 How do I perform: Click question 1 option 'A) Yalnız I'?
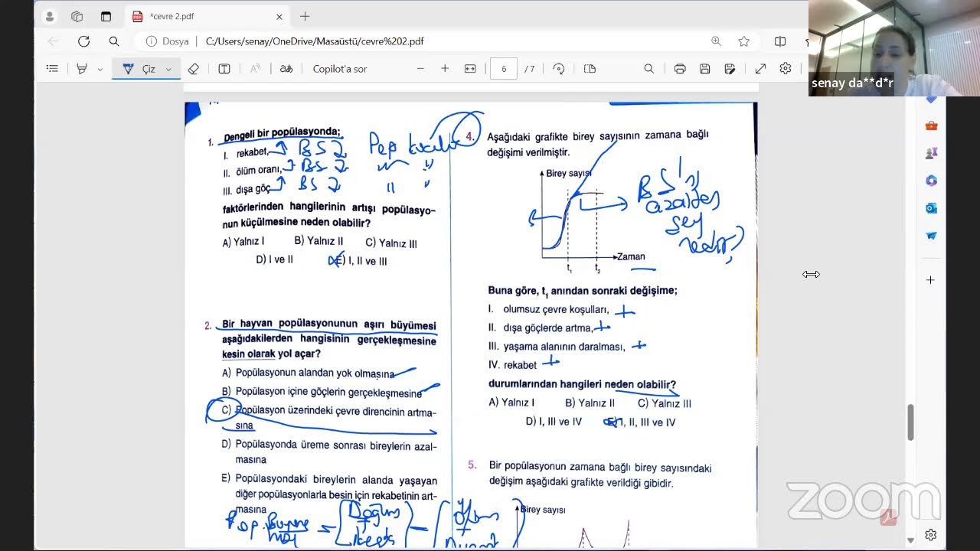coord(243,242)
